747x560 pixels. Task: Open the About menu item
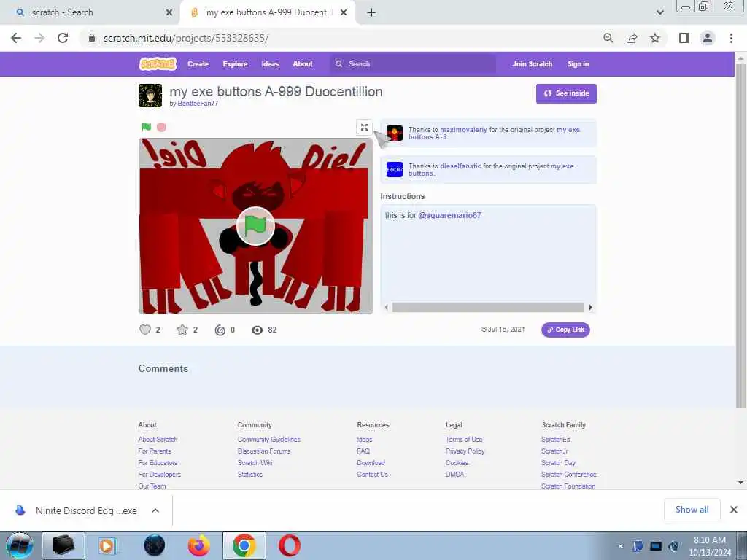click(303, 64)
